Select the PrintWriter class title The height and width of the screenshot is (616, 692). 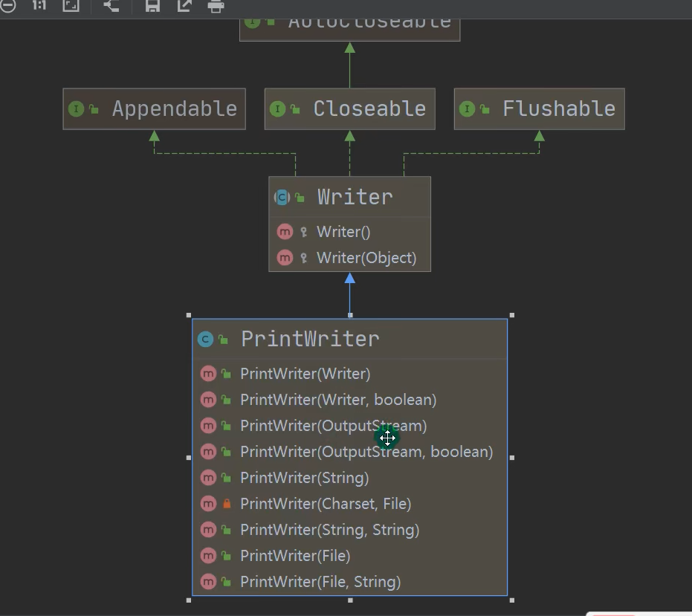pos(310,340)
